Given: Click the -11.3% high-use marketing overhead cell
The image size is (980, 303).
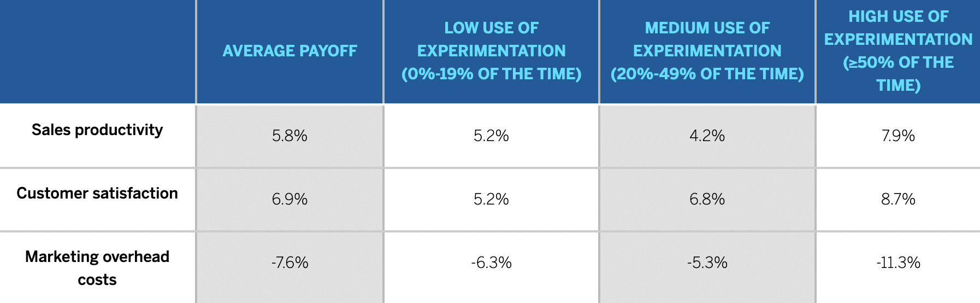Looking at the screenshot, I should (x=898, y=263).
